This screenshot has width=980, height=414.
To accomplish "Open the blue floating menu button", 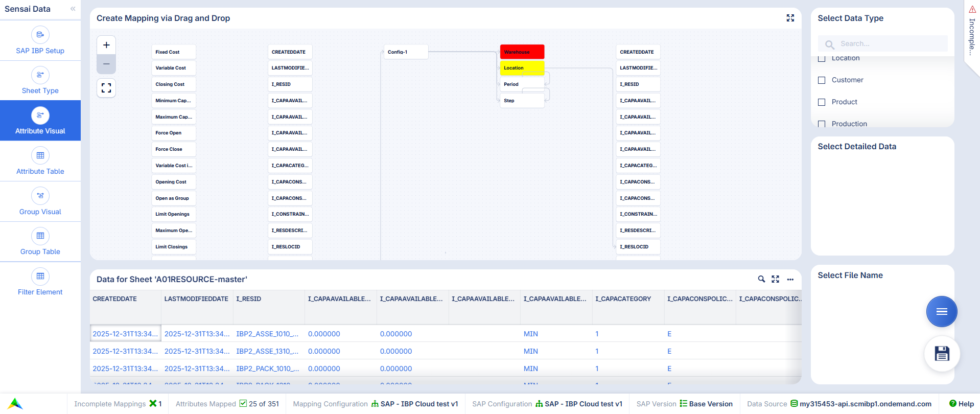I will click(x=941, y=311).
